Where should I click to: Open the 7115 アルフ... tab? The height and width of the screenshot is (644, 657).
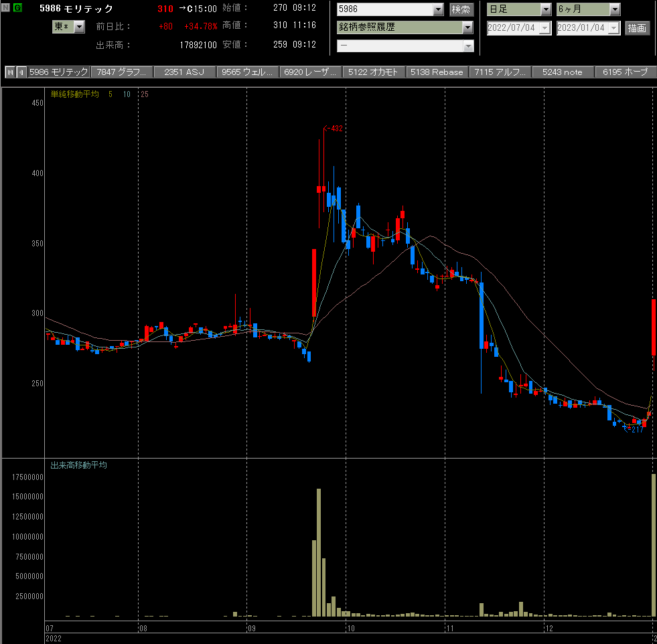tap(500, 72)
